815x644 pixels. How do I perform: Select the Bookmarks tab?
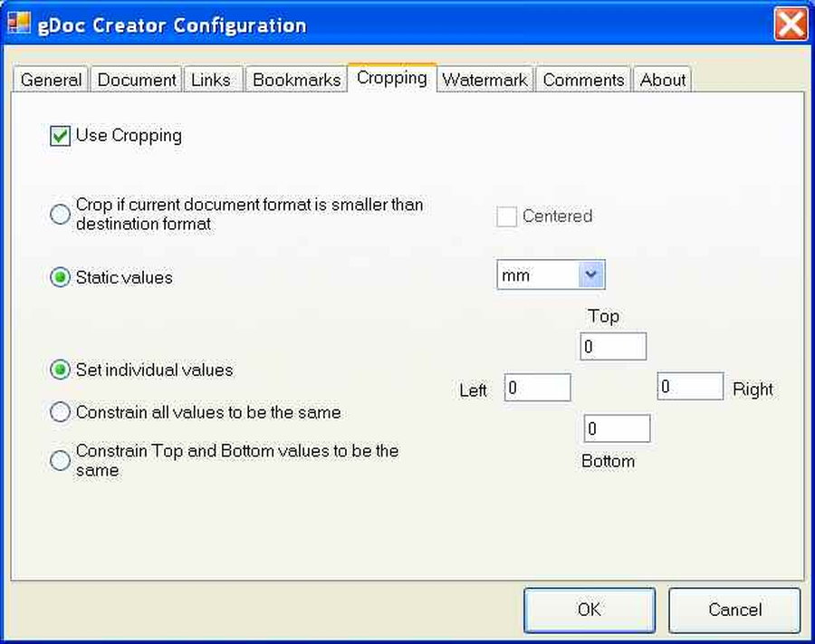[x=296, y=80]
